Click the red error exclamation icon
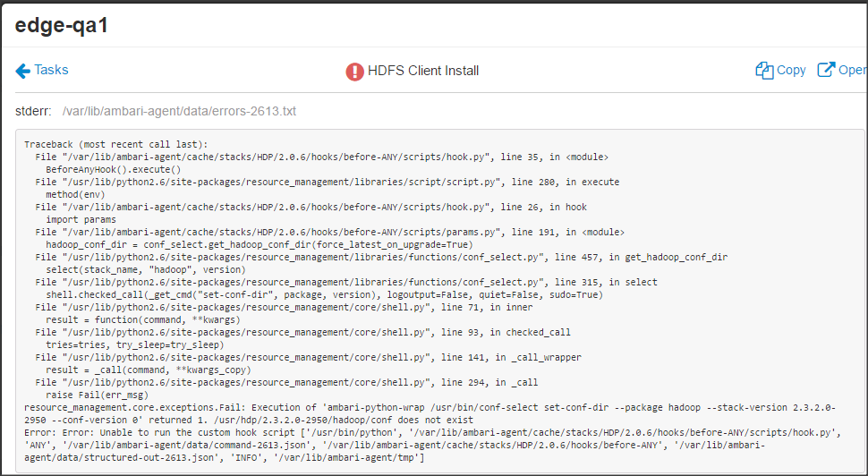 355,72
